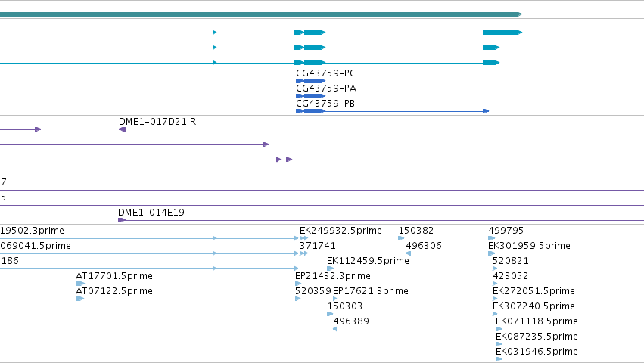The image size is (644, 363).
Task: Select feature label 499795
Action: click(506, 231)
